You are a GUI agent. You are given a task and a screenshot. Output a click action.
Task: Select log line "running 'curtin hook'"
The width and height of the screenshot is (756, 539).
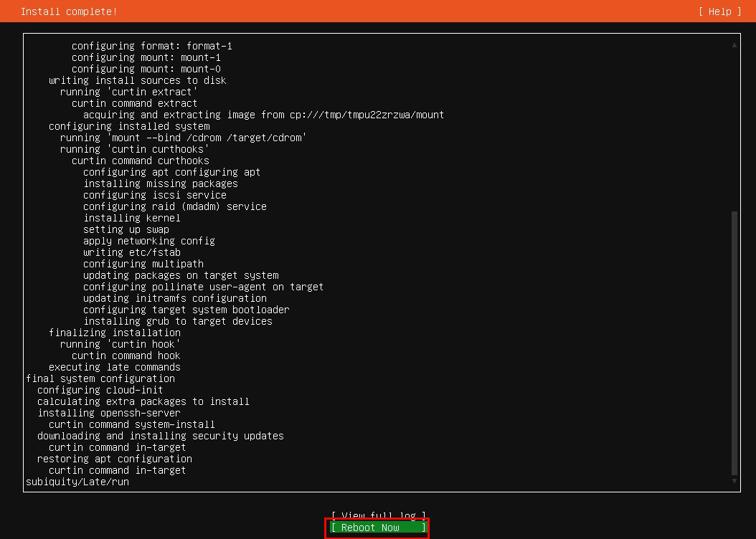pyautogui.click(x=120, y=345)
